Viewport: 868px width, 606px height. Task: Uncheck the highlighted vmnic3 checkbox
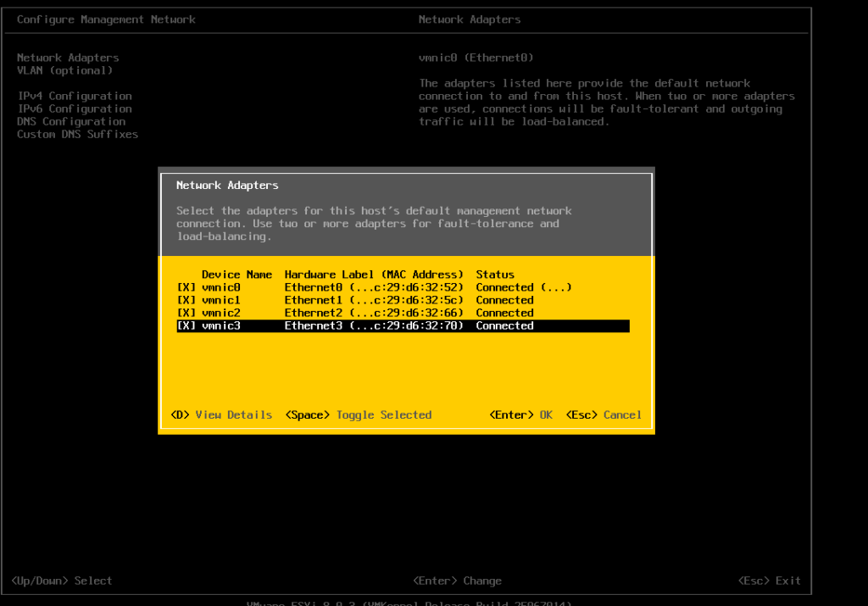[186, 325]
